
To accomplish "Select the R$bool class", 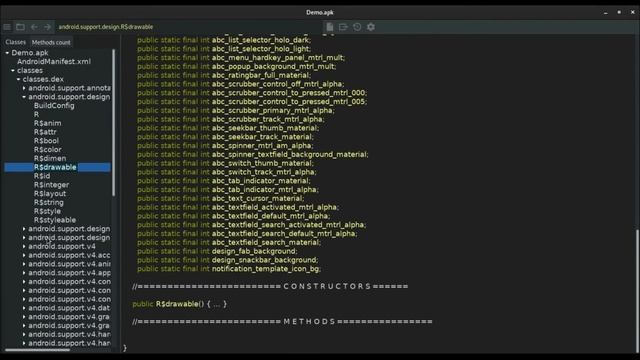I will pos(46,141).
